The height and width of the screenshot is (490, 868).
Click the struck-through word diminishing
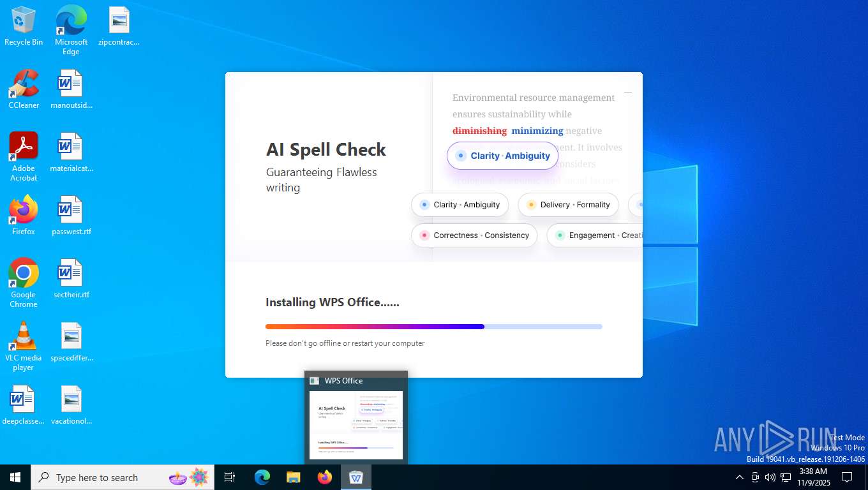pos(479,131)
